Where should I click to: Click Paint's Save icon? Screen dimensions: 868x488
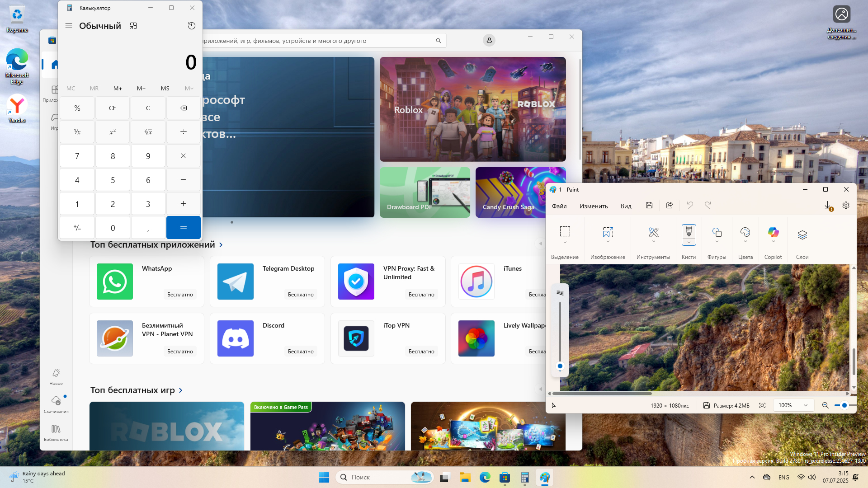pos(649,206)
